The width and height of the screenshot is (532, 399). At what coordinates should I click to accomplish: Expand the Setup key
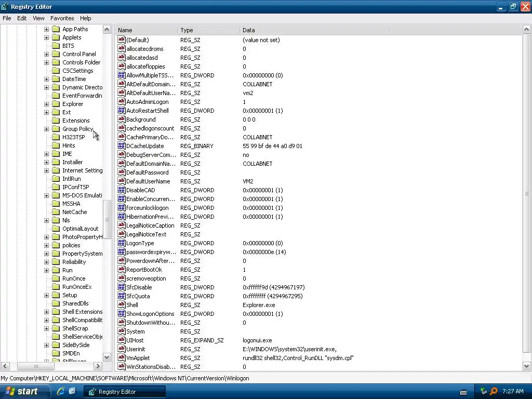[46, 295]
